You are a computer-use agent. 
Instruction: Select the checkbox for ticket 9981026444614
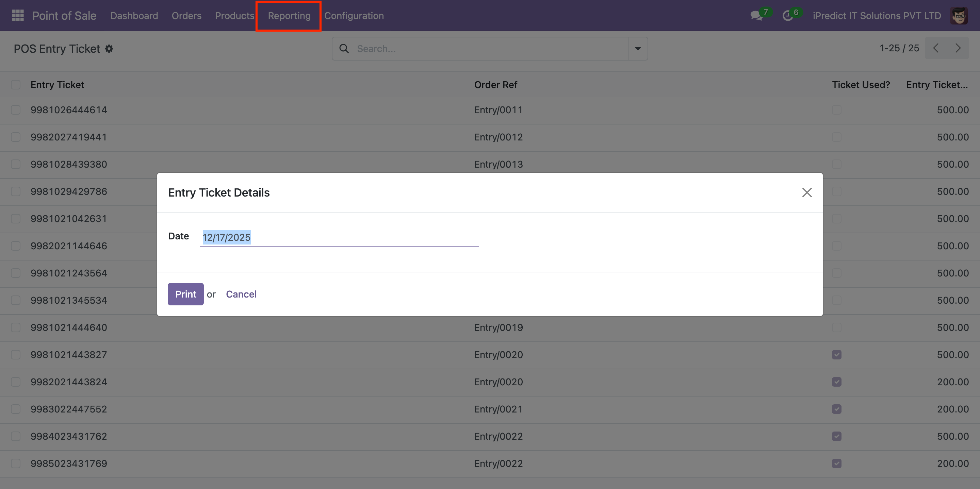coord(16,110)
